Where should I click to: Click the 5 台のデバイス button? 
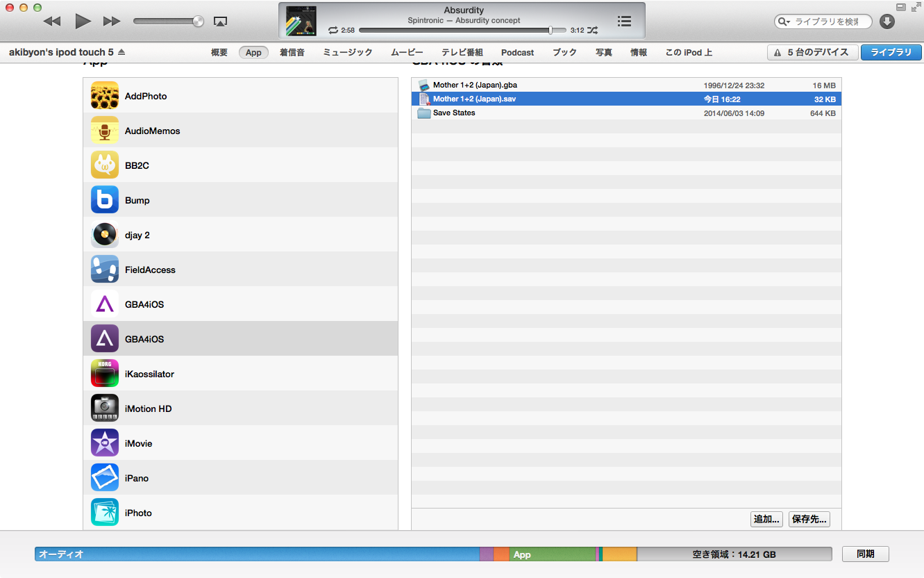[x=812, y=52]
